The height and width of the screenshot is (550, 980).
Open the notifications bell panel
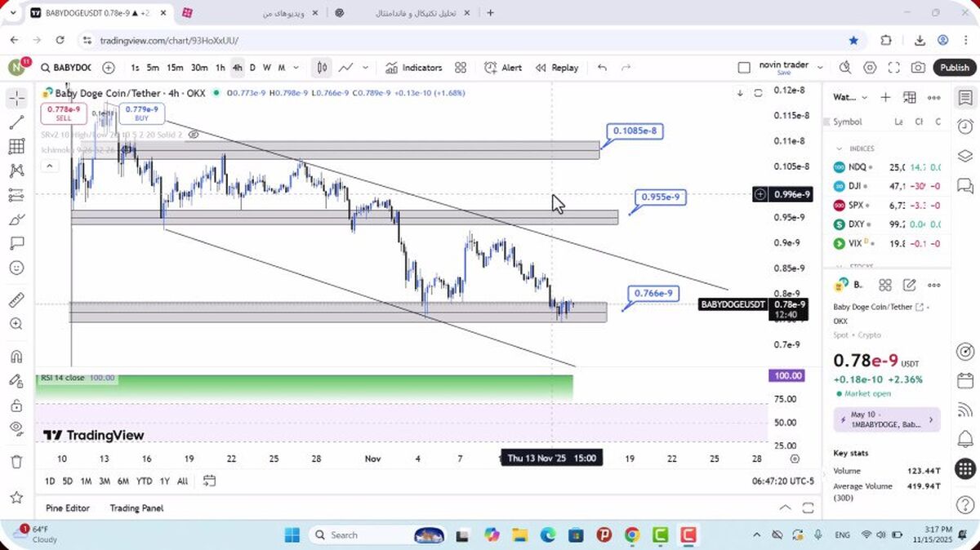[x=964, y=440]
